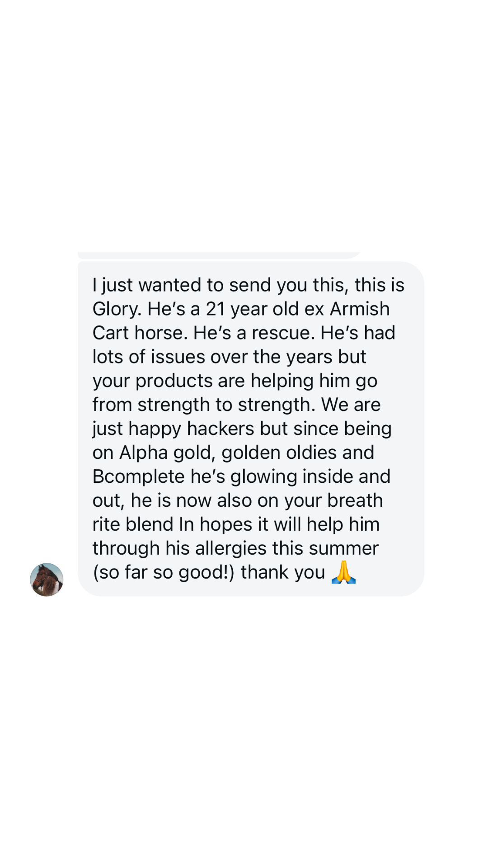This screenshot has width=488, height=868.
Task: Click the number "21" in the message
Action: (216, 309)
